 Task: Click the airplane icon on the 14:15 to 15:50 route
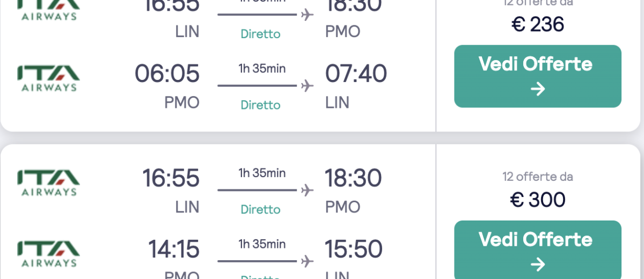(307, 261)
